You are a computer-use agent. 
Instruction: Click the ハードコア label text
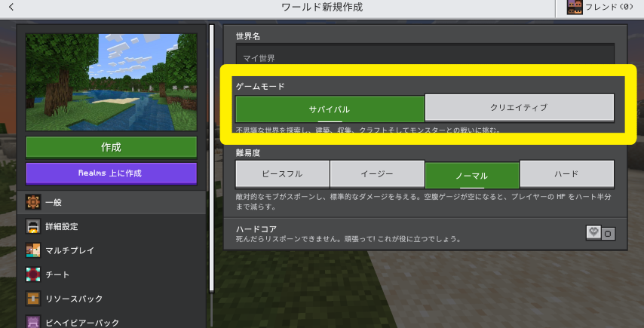(x=256, y=228)
